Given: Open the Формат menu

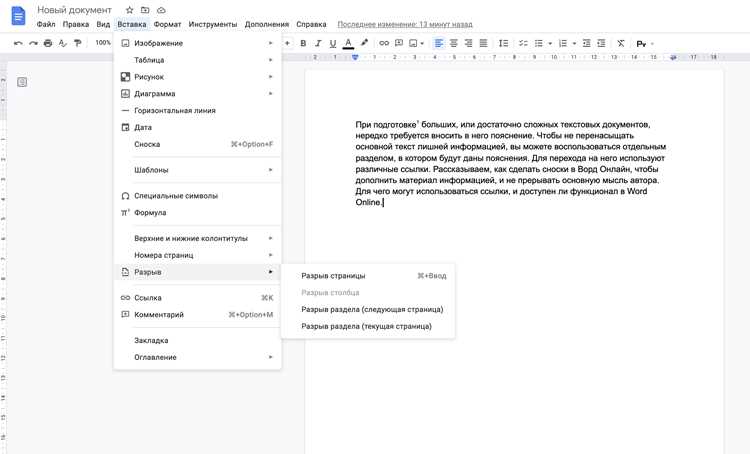Looking at the screenshot, I should coord(167,24).
